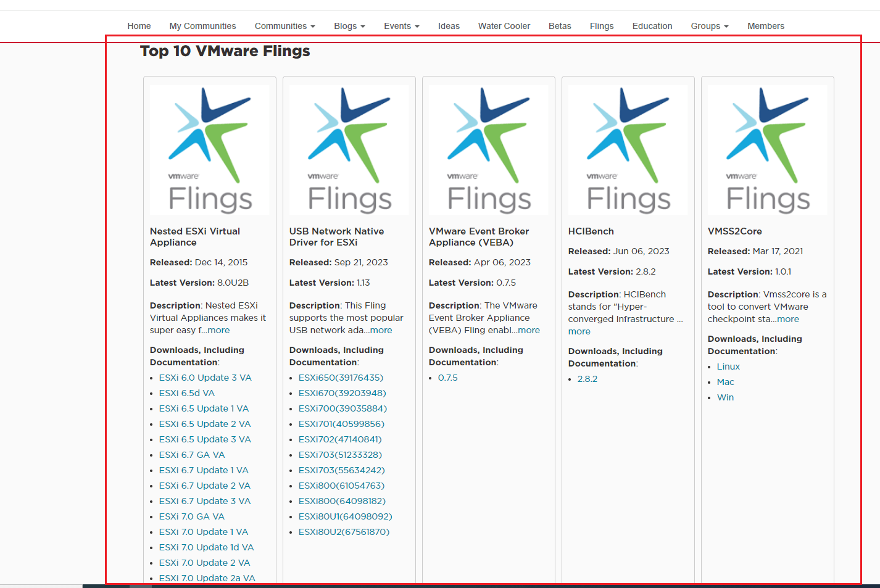Download ESXi702(47140841) driver
Viewport: 880px width, 588px height.
(x=340, y=439)
